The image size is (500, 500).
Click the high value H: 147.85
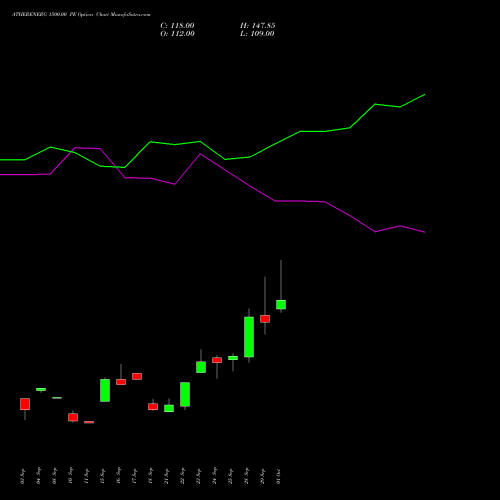pyautogui.click(x=258, y=26)
